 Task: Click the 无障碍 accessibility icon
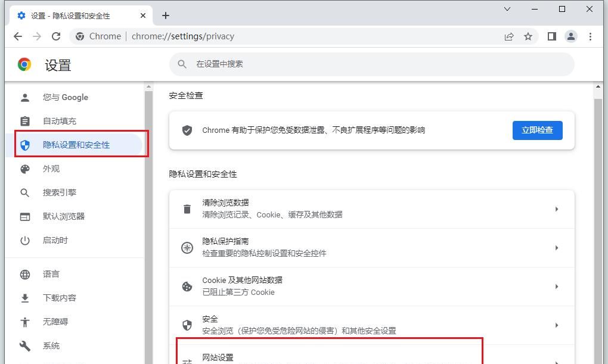click(x=24, y=322)
